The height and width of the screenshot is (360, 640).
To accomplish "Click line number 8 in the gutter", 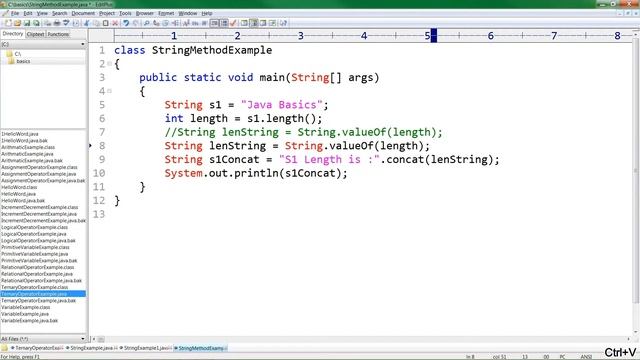I will tap(102, 146).
